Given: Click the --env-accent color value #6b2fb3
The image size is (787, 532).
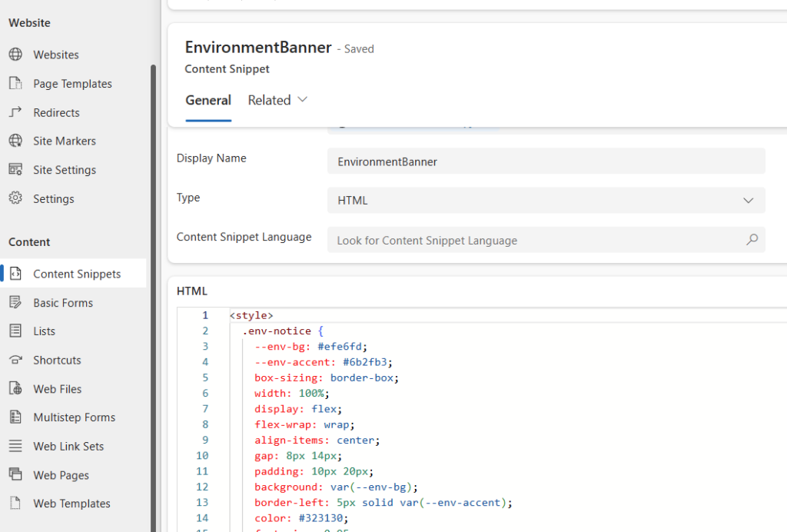Looking at the screenshot, I should point(365,362).
